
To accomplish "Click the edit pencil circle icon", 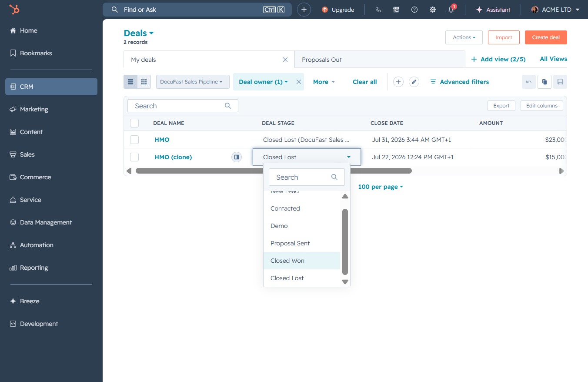I will [414, 82].
